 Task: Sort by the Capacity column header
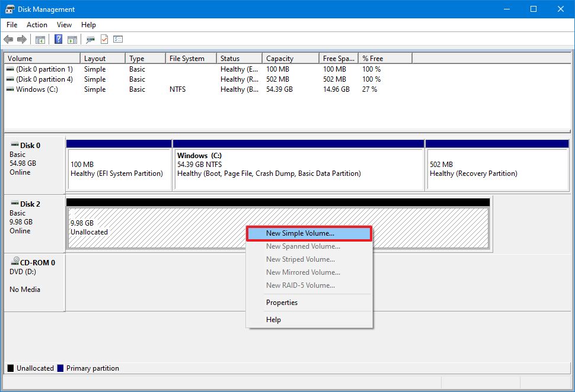280,59
